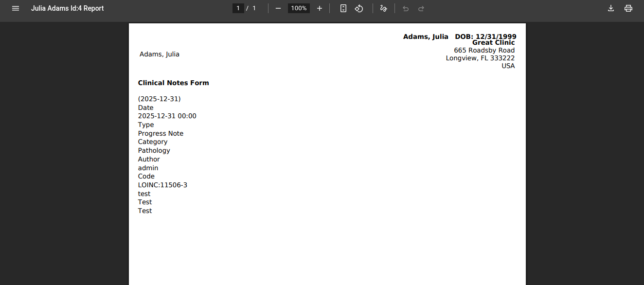Click the undo arrow icon
The width and height of the screenshot is (644, 285).
coord(406,8)
